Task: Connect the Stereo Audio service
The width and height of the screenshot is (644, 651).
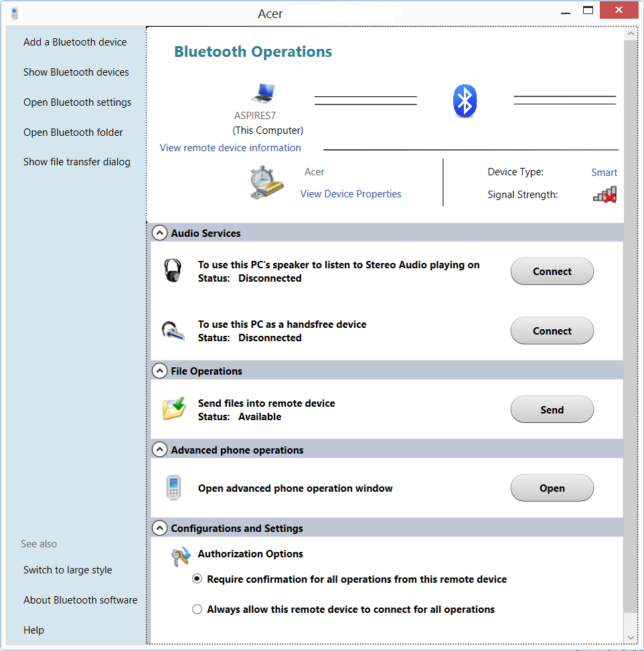Action: click(x=552, y=271)
